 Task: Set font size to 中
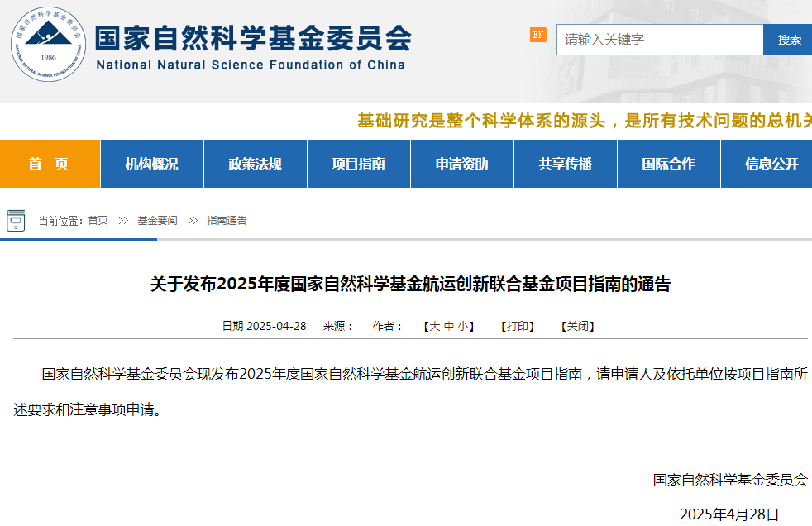tap(448, 326)
